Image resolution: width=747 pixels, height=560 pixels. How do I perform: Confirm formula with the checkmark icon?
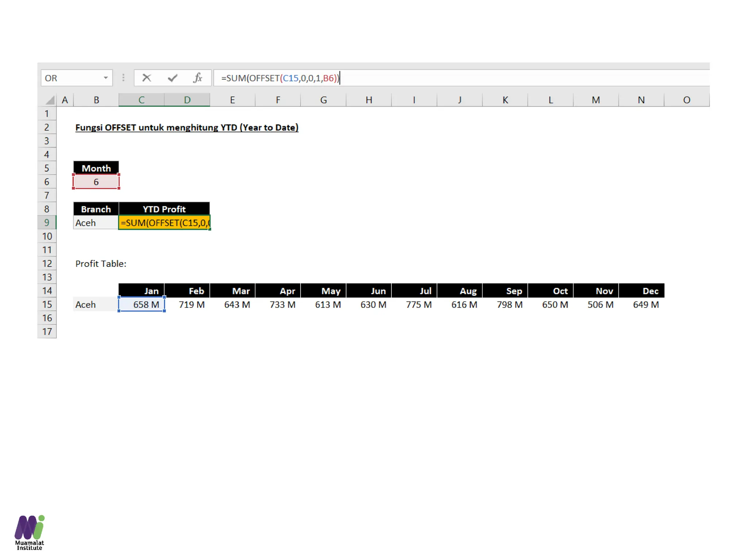173,78
